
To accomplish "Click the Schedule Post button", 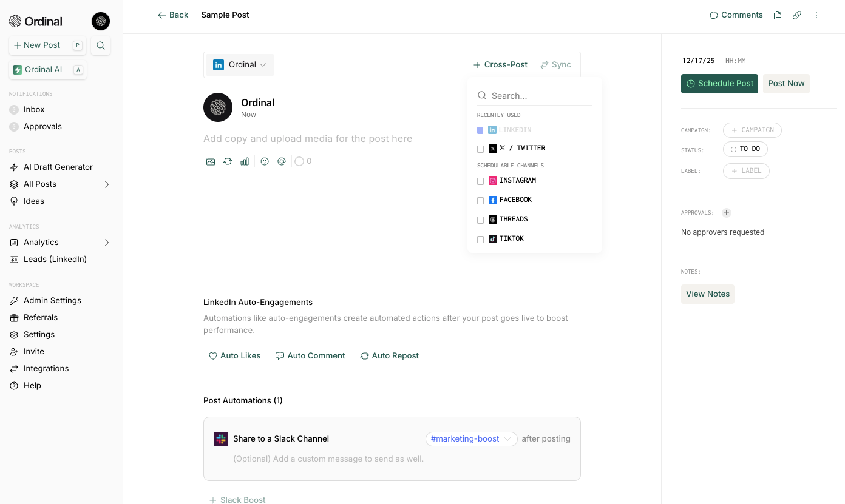I will [719, 84].
